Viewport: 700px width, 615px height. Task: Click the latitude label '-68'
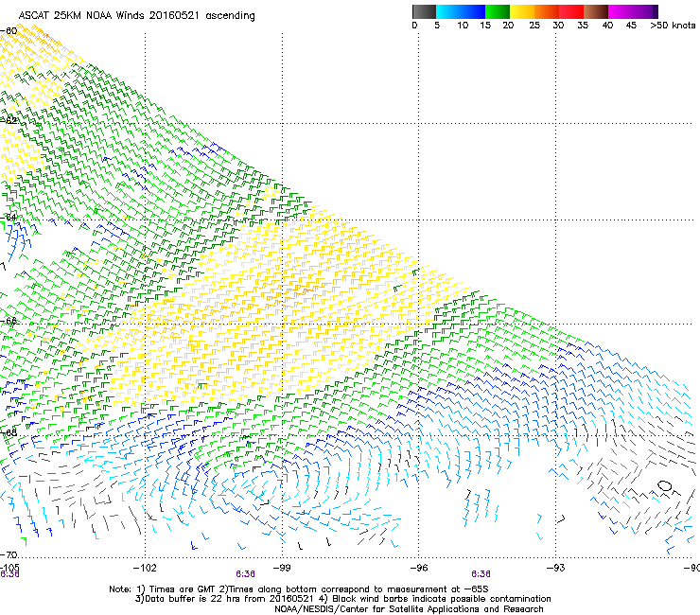pos(9,432)
